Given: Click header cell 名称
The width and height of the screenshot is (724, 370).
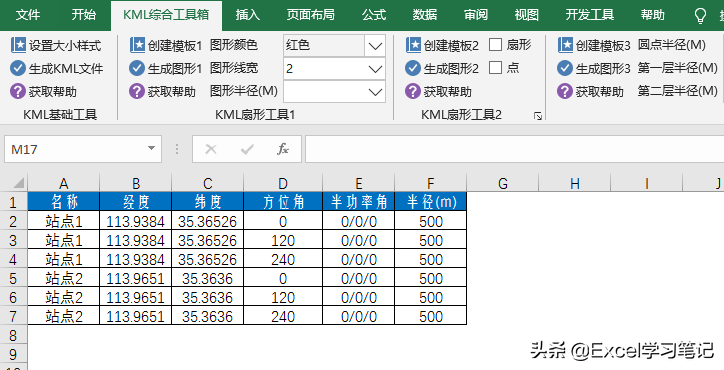Looking at the screenshot, I should coord(64,202).
